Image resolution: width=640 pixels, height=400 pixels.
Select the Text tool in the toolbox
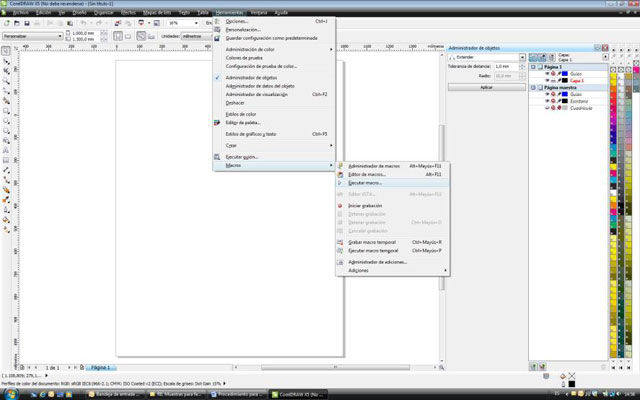pos(6,148)
